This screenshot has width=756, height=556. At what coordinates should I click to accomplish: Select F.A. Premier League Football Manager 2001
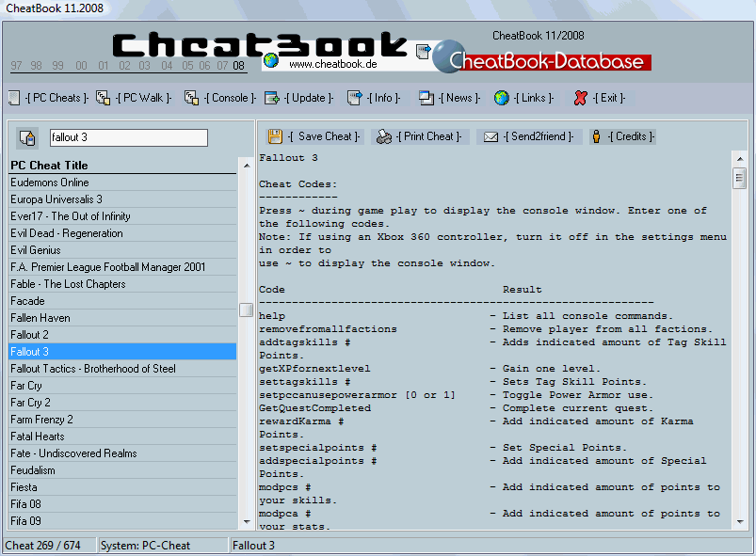point(122,267)
